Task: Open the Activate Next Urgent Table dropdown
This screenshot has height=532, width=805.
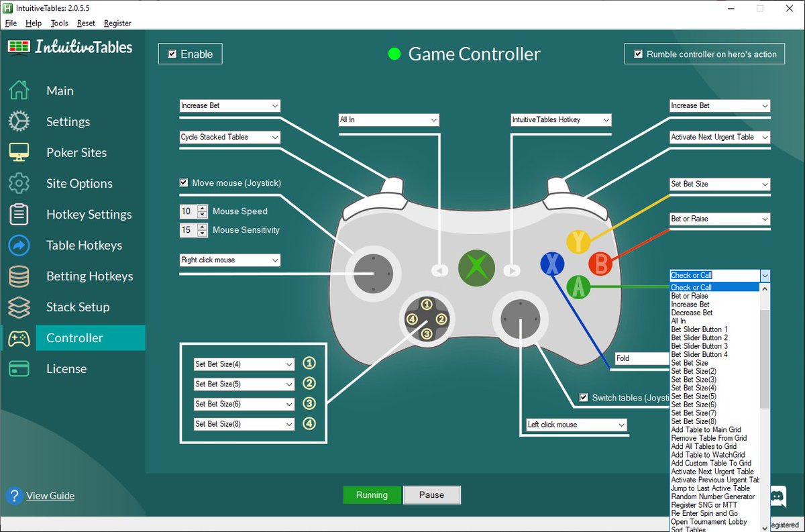Action: click(720, 137)
